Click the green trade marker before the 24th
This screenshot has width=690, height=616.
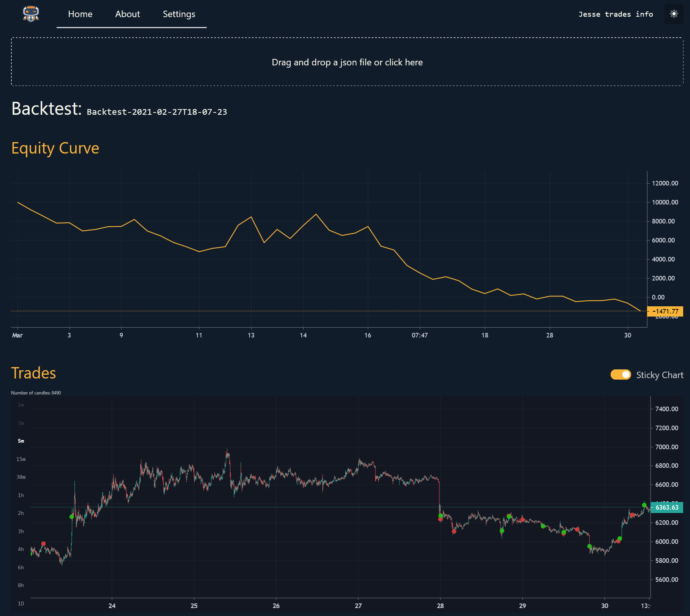click(72, 516)
